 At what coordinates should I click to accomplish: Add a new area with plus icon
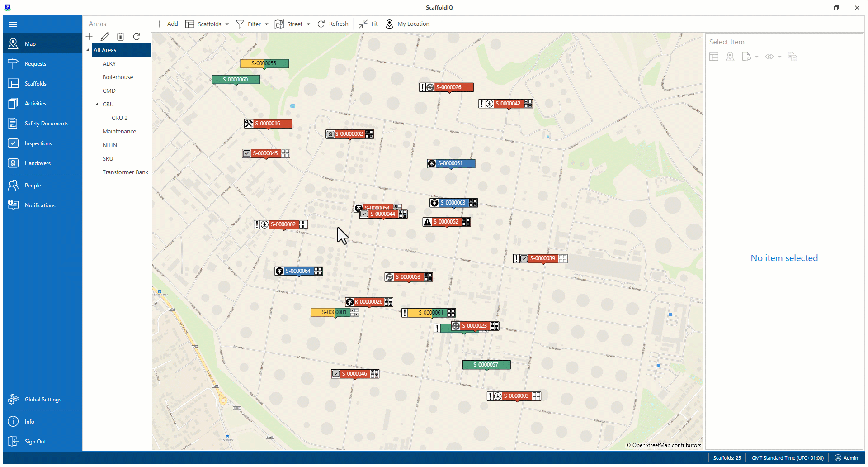(89, 37)
